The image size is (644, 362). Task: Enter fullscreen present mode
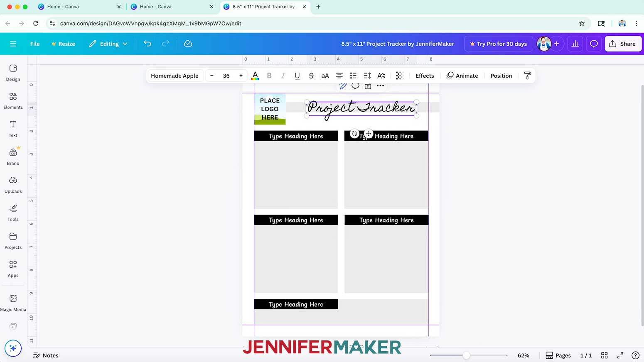(620, 355)
